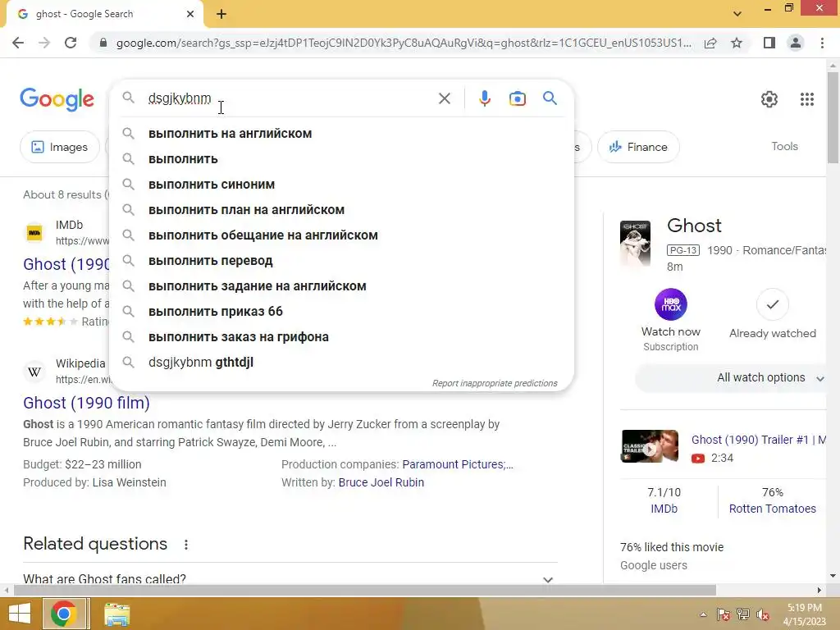Viewport: 840px width, 630px height.
Task: Open the tab search chevron in title bar
Action: [737, 14]
